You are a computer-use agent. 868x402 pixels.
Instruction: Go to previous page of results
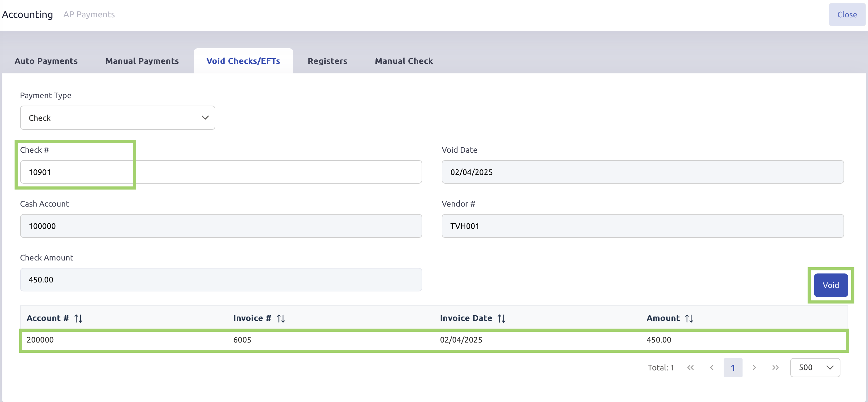[711, 367]
